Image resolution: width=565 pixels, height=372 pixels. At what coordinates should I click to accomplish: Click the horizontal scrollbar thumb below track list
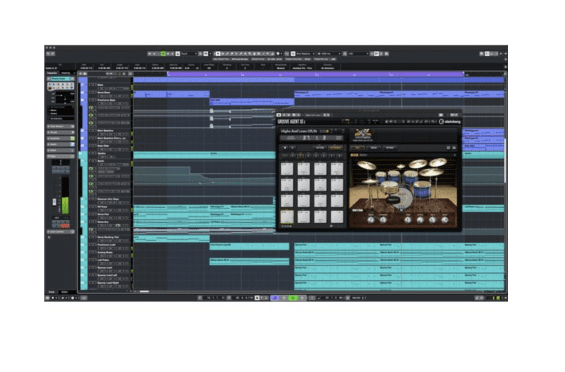click(x=144, y=291)
